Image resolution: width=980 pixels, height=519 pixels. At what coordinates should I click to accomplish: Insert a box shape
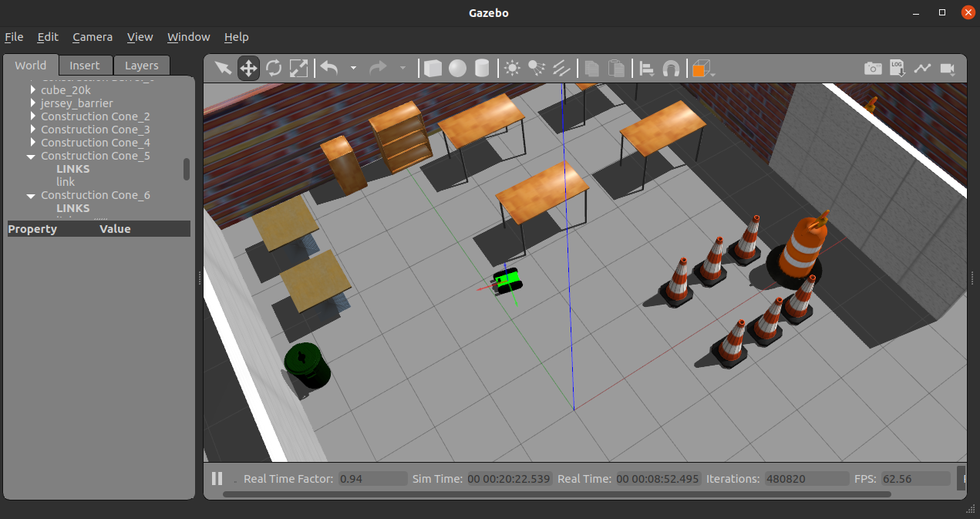[x=433, y=68]
